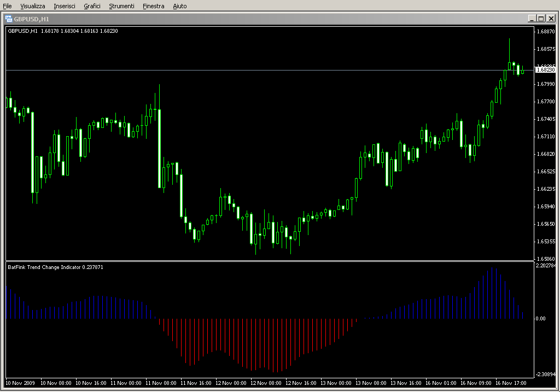Click the 1.67405 price scale label
Viewport: 560px width, 392px height.
pyautogui.click(x=546, y=119)
